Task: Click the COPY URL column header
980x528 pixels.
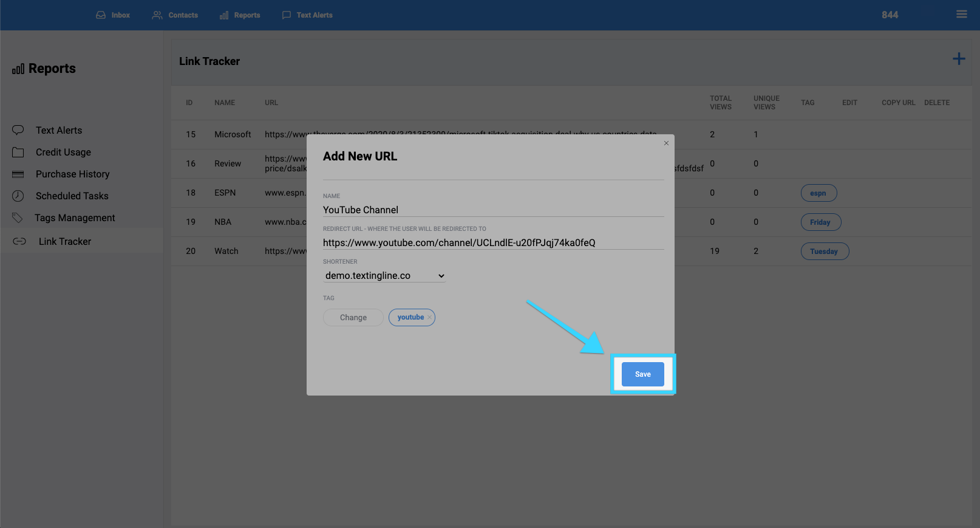Action: tap(899, 103)
